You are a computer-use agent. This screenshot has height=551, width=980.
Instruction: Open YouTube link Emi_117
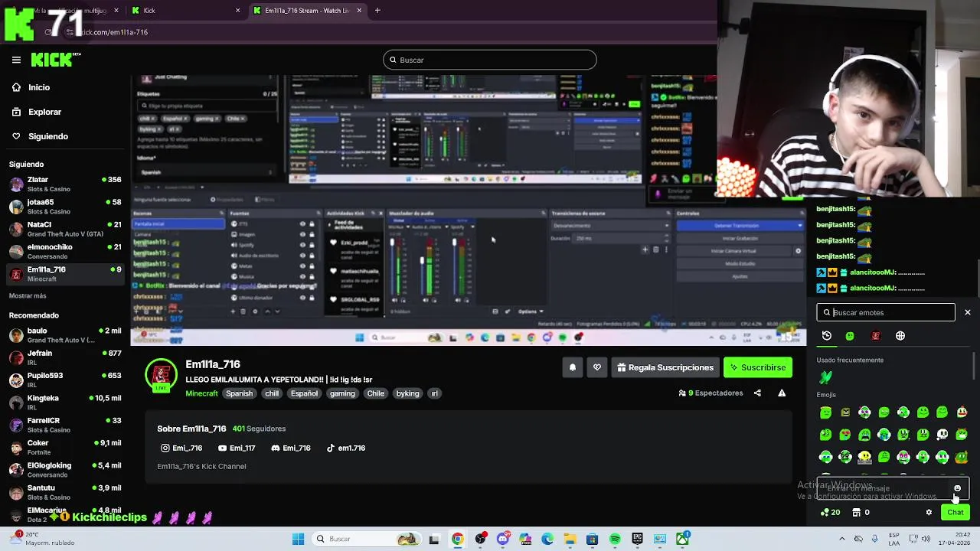(237, 448)
